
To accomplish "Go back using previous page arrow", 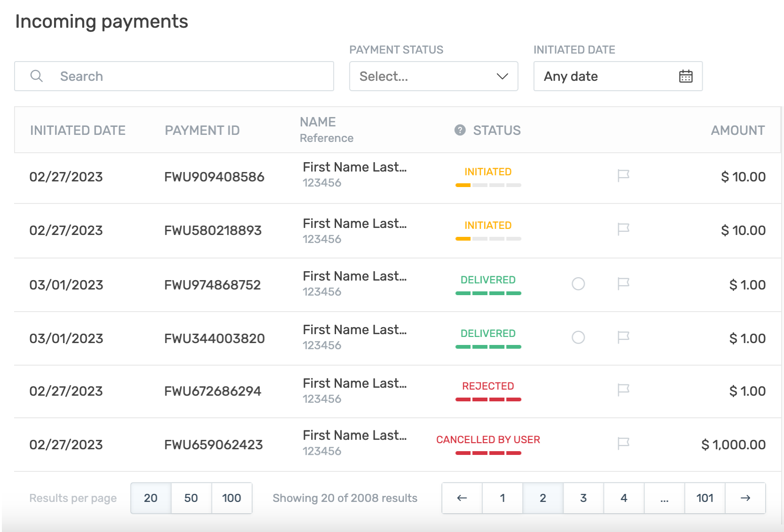I will [x=462, y=498].
